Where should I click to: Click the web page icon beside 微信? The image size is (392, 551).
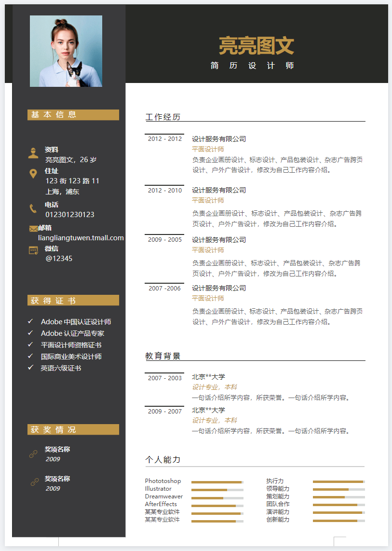coord(33,250)
